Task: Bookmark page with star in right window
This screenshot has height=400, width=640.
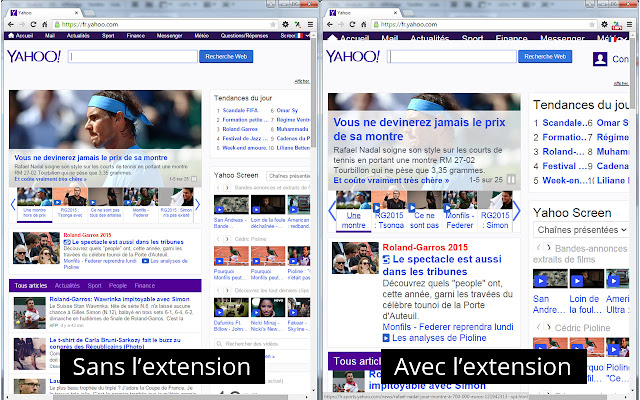Action: (x=592, y=24)
